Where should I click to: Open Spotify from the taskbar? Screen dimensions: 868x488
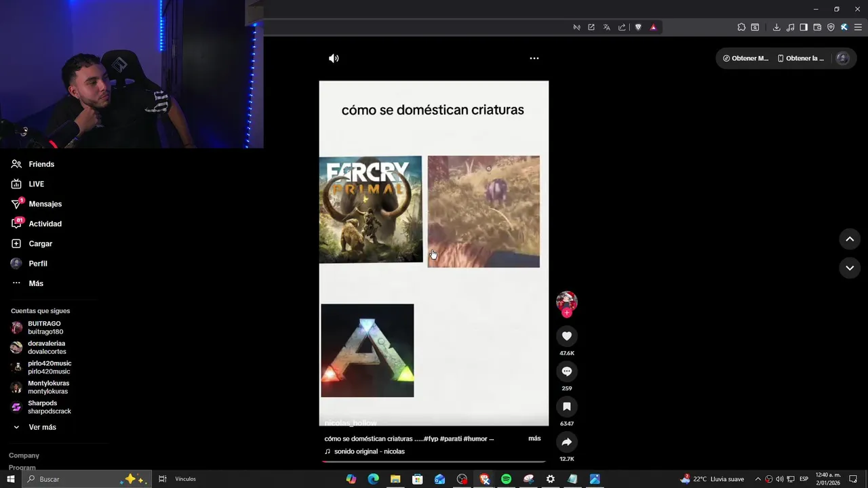tap(506, 479)
